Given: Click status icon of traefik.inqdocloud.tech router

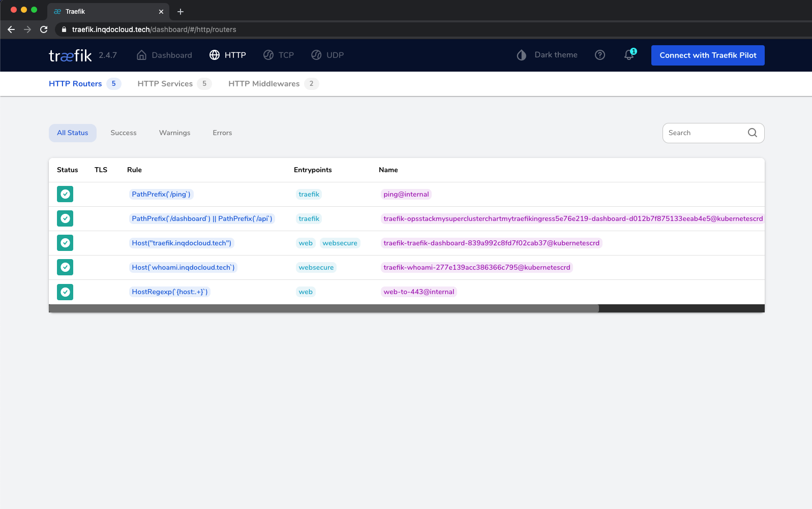Looking at the screenshot, I should pyautogui.click(x=65, y=243).
